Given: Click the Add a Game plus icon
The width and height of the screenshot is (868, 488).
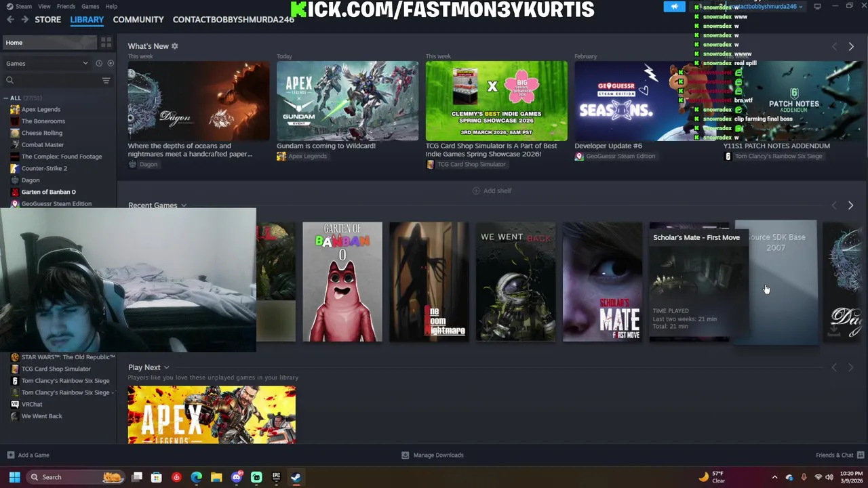Looking at the screenshot, I should tap(10, 455).
